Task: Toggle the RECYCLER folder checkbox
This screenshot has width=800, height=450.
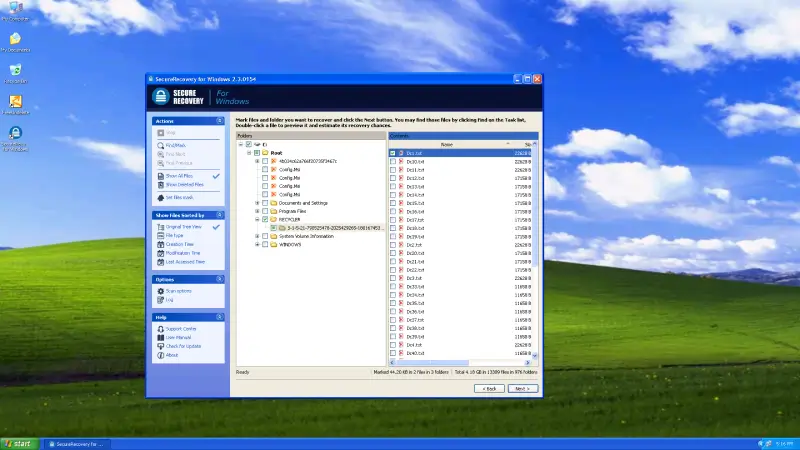Action: click(x=265, y=219)
